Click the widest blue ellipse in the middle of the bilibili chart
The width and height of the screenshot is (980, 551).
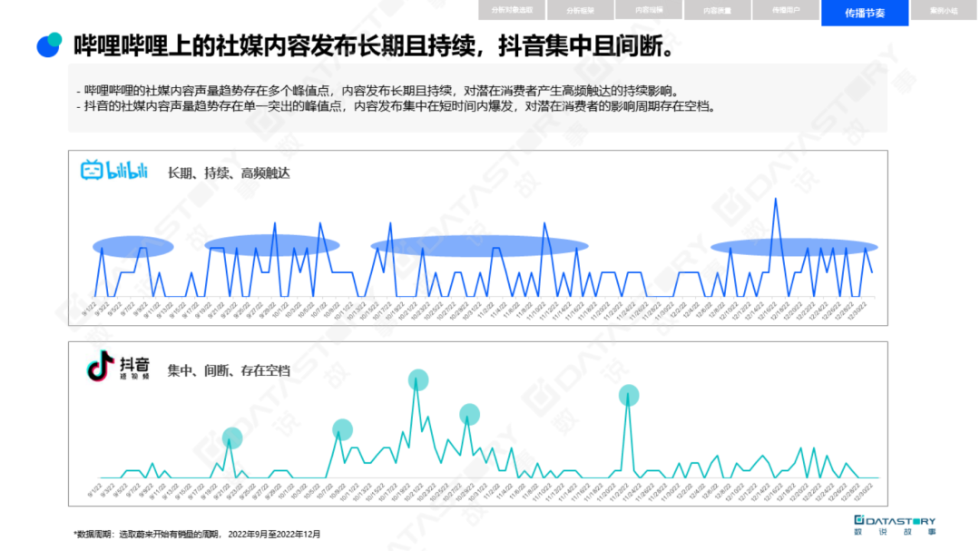[479, 246]
